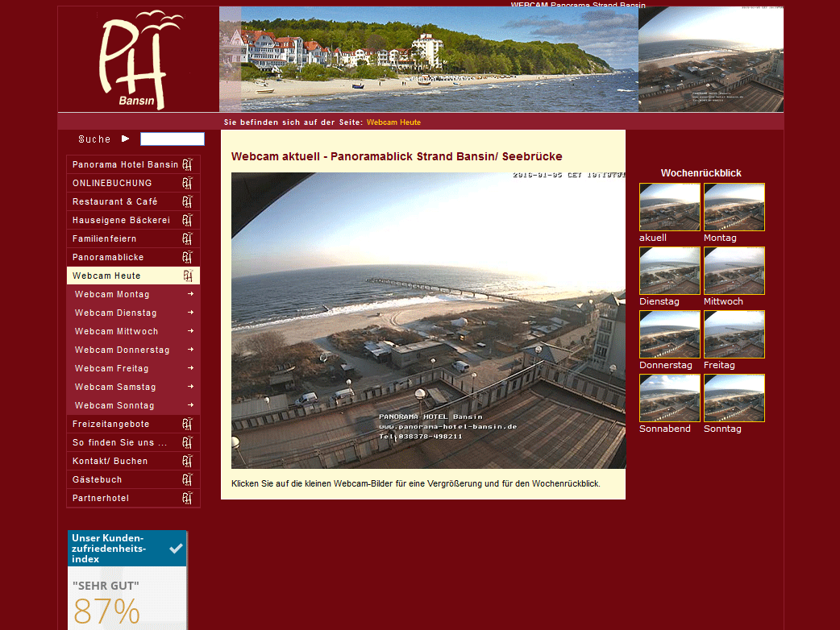Click the icon next to ONLINEBUCHUNG
This screenshot has height=630, width=840.
(x=187, y=183)
